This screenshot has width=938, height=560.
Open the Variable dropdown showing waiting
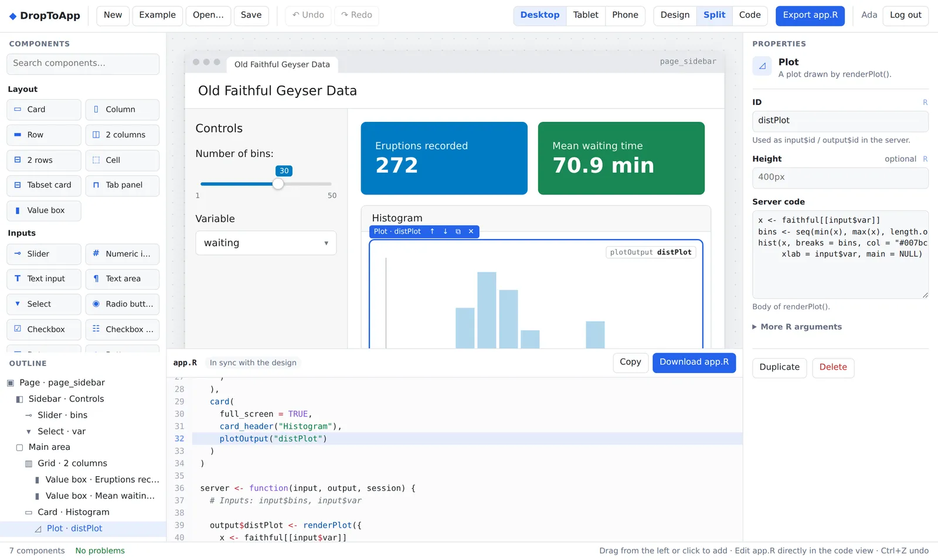click(266, 243)
